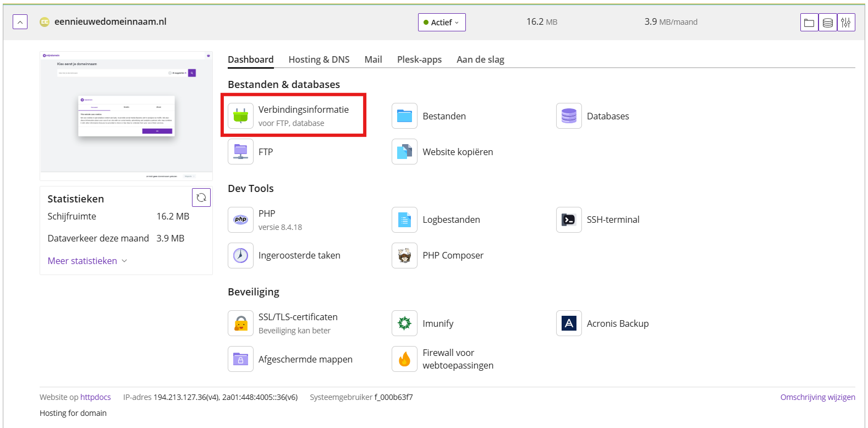This screenshot has width=868, height=428.
Task: Open the Actief status dropdown
Action: [x=442, y=22]
